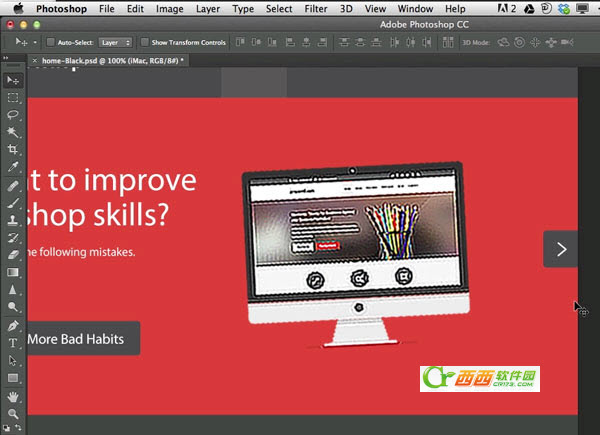Click 3D Roll mode icon

[x=519, y=42]
